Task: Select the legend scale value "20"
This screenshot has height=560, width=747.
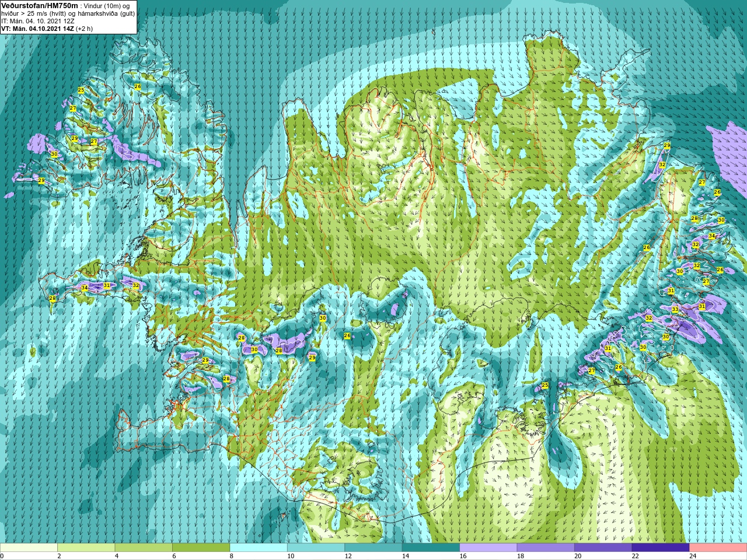Action: click(578, 556)
